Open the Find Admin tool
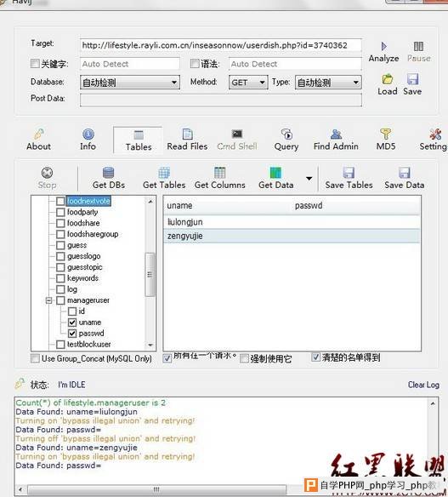Viewport: 448px width, 497px height. point(336,140)
